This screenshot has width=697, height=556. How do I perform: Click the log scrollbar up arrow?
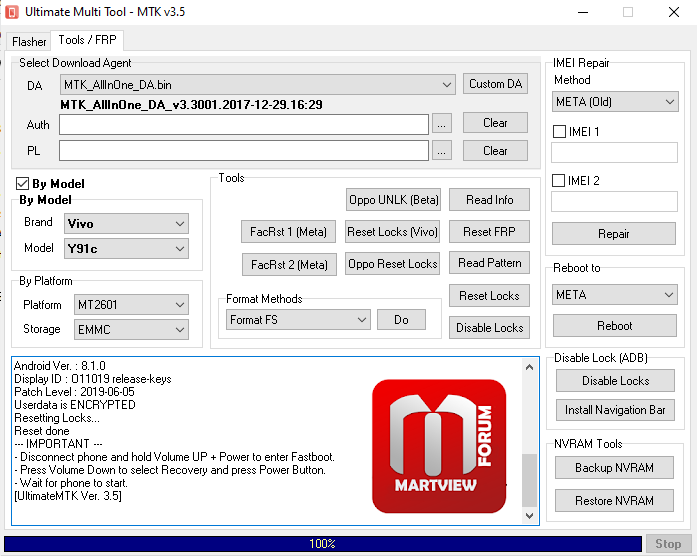(529, 367)
